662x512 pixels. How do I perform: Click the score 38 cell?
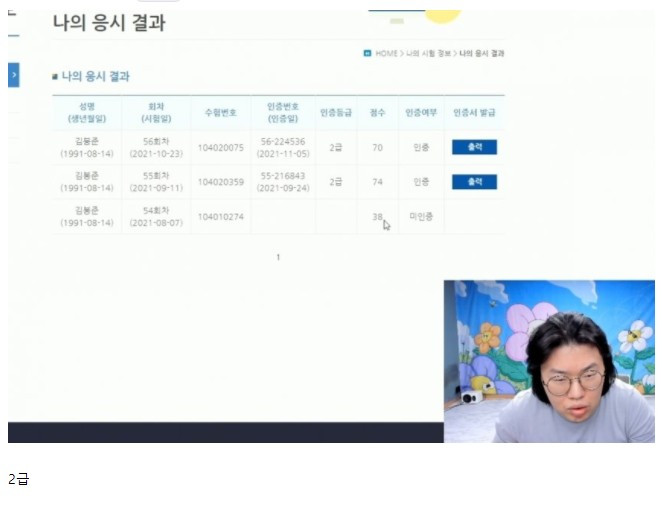coord(377,217)
